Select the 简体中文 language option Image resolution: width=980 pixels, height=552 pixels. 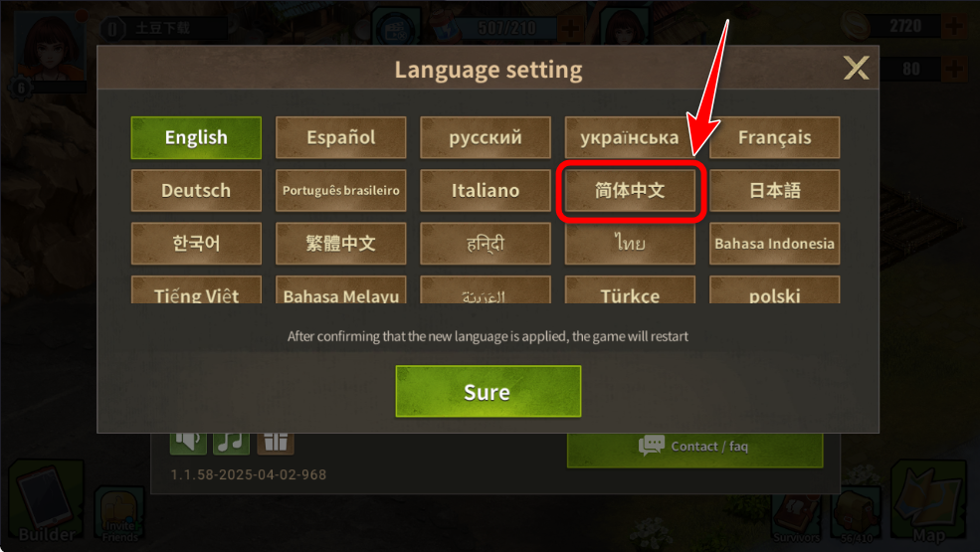[x=630, y=191]
